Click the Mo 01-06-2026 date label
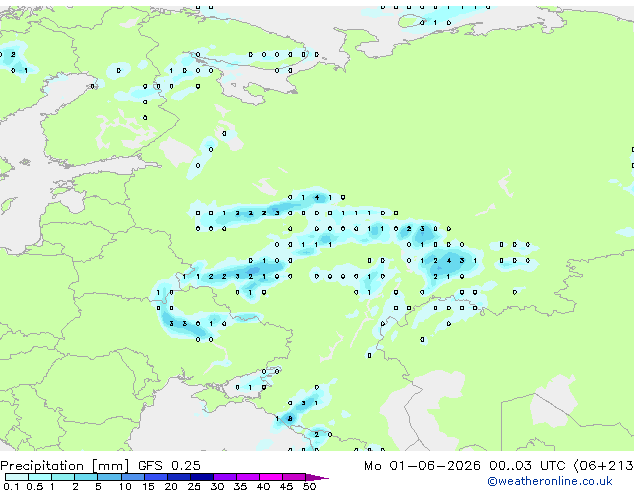 coord(422,466)
